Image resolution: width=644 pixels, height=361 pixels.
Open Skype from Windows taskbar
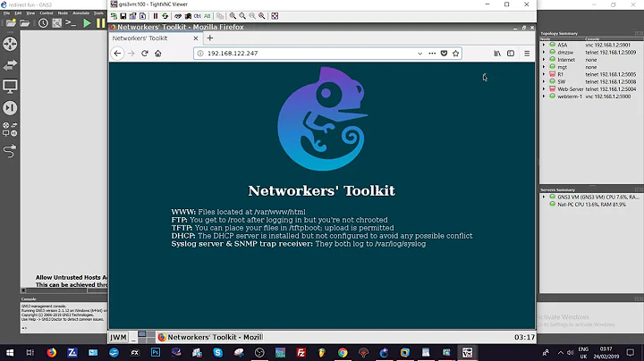217,352
